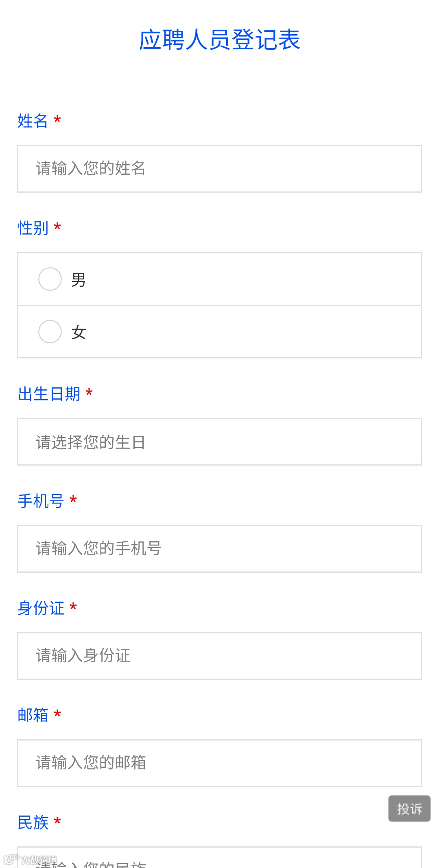This screenshot has height=868, width=439.
Task: Focus the 手机号 input field
Action: (x=220, y=549)
